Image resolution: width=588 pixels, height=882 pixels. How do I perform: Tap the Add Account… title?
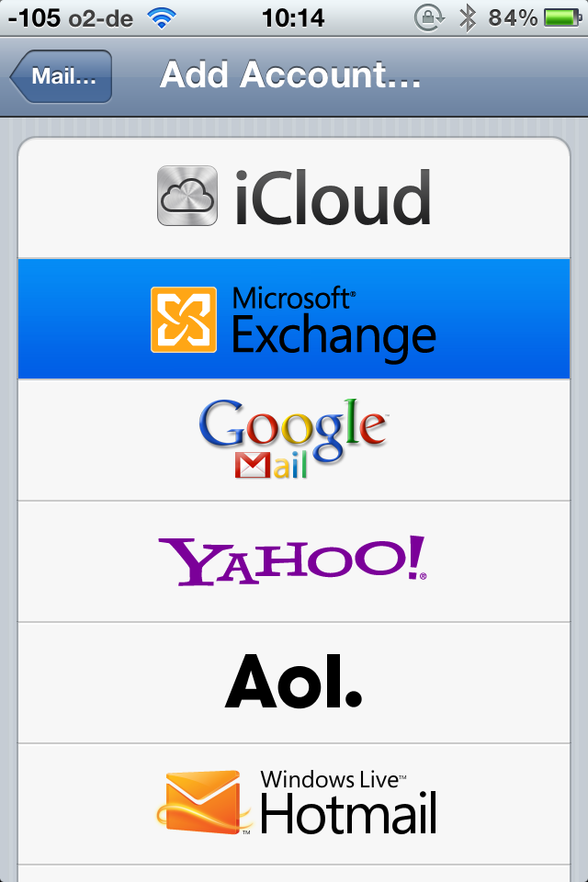290,74
